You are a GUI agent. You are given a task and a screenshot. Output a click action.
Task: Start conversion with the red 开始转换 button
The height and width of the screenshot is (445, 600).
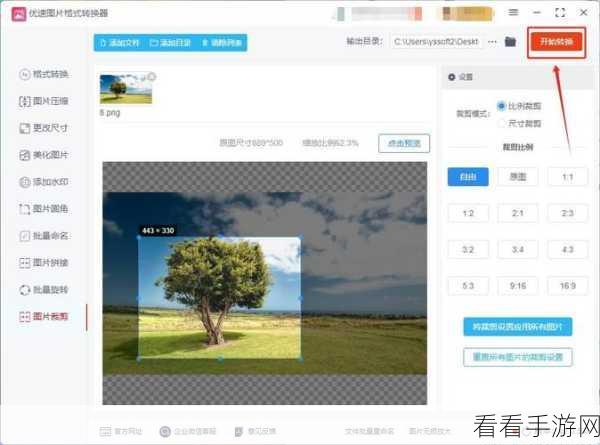[x=556, y=42]
